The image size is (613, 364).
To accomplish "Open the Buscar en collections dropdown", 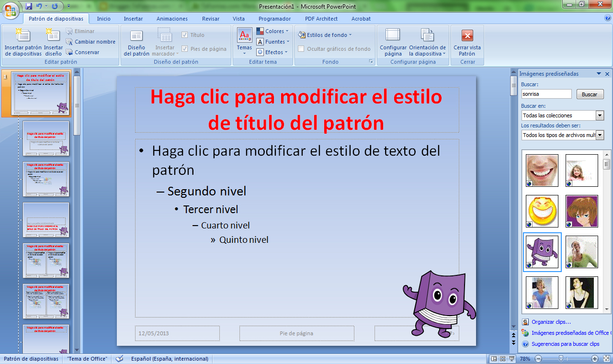I will [x=600, y=115].
